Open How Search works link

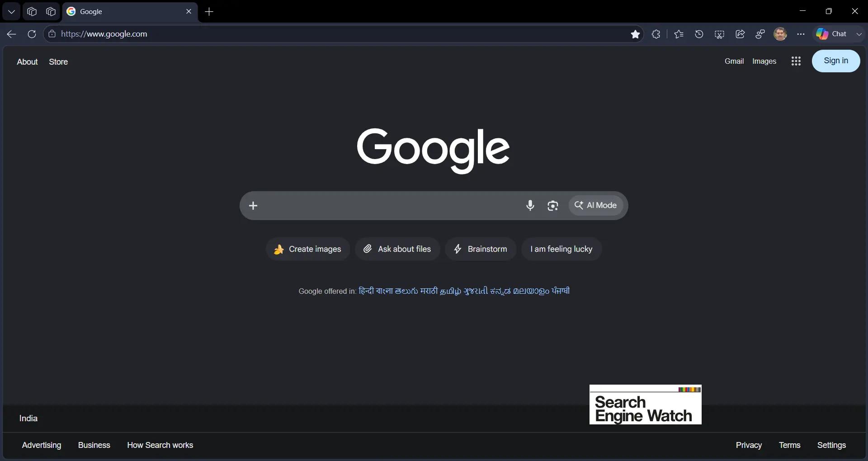160,445
